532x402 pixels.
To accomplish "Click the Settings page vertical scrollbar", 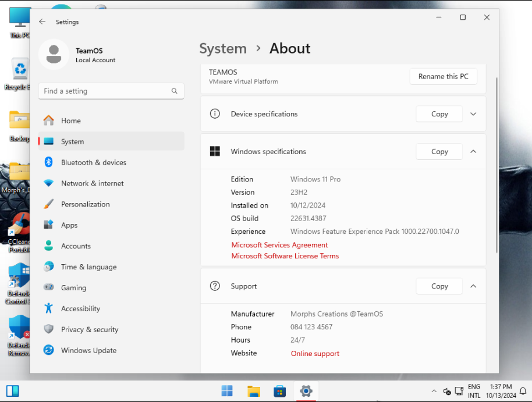I will [x=496, y=165].
